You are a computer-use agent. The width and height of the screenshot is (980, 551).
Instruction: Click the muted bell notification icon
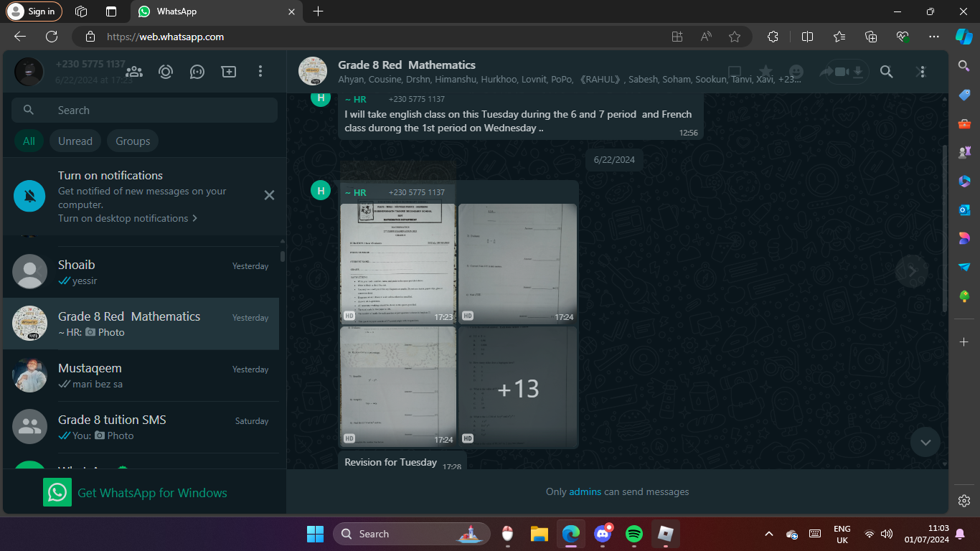click(x=29, y=197)
